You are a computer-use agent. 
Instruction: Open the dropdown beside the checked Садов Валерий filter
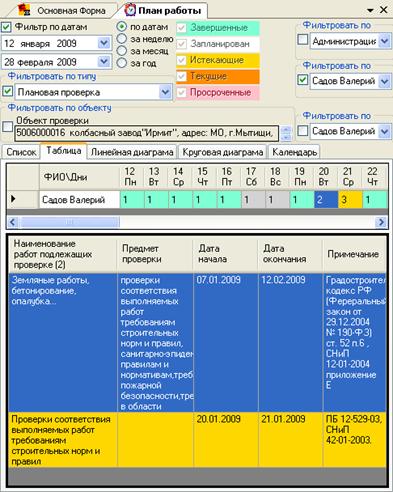(384, 81)
